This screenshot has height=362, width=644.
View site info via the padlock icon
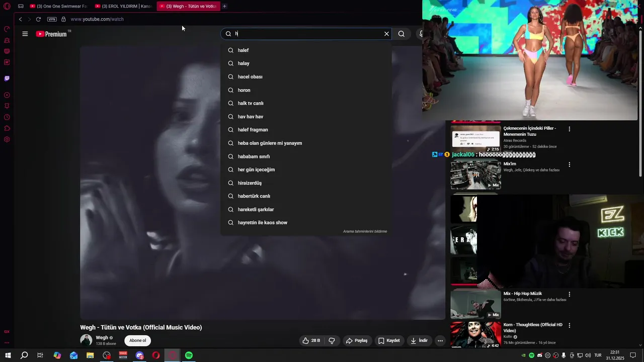click(63, 19)
